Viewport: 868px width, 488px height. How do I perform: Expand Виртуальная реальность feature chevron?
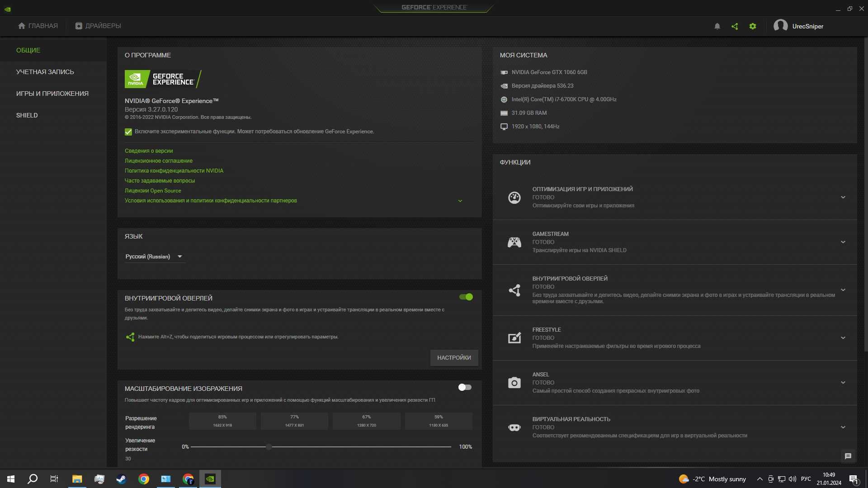click(843, 427)
